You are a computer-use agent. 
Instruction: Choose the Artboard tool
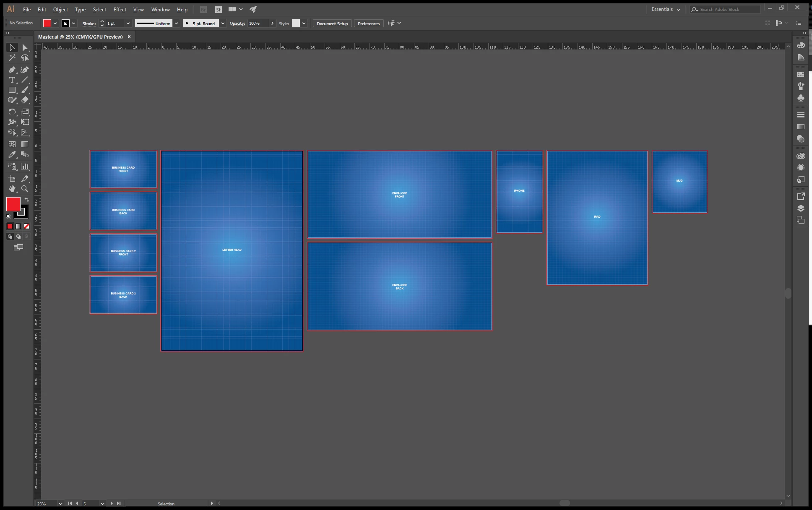coord(12,179)
